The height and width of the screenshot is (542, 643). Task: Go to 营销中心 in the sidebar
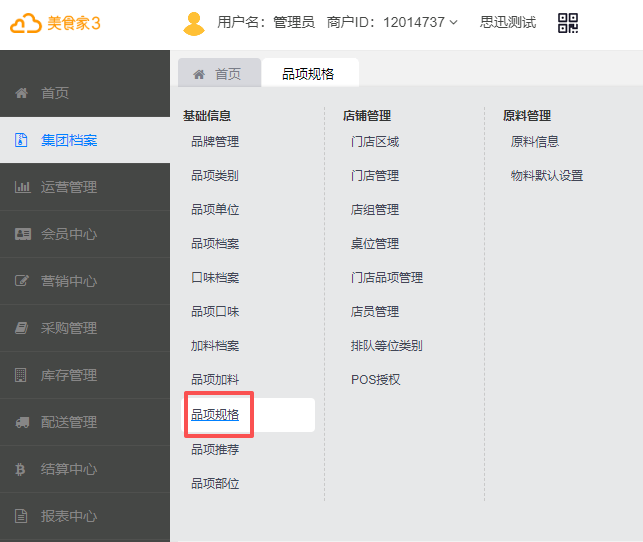point(68,281)
